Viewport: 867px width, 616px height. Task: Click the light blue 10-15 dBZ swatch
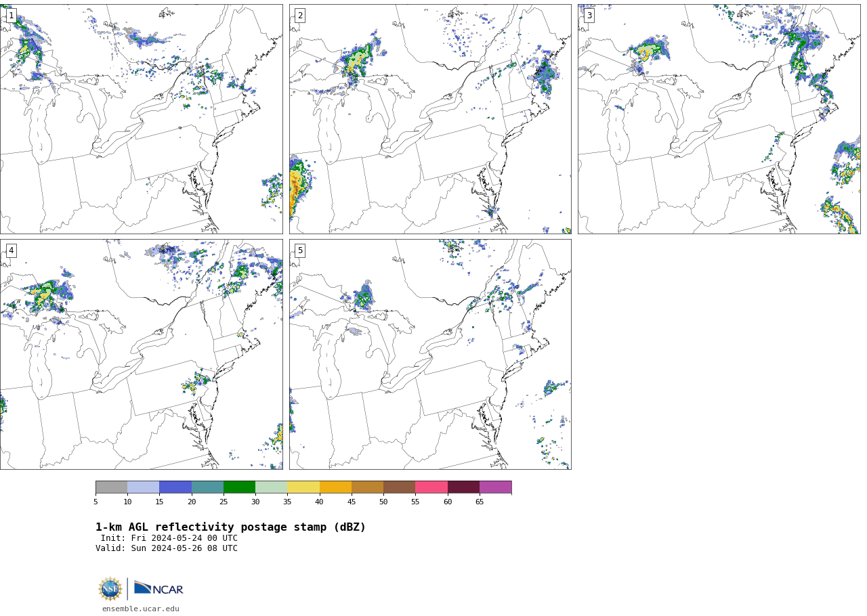tap(143, 487)
